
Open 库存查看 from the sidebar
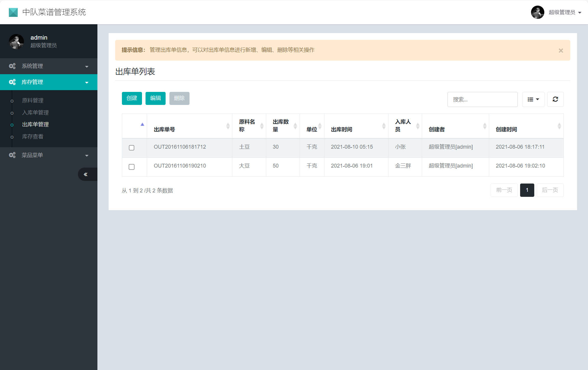click(x=32, y=136)
